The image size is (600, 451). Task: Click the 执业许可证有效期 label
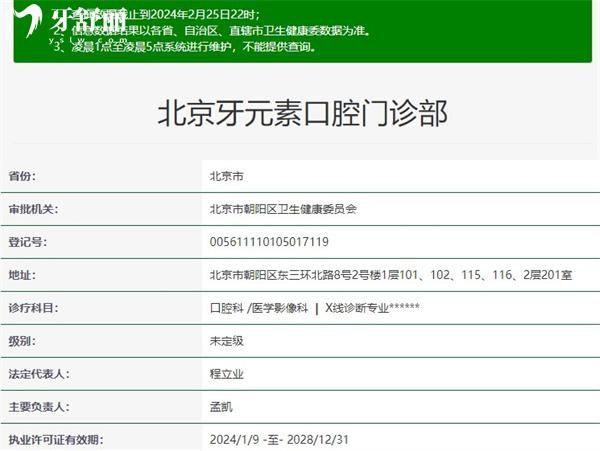[x=56, y=440]
